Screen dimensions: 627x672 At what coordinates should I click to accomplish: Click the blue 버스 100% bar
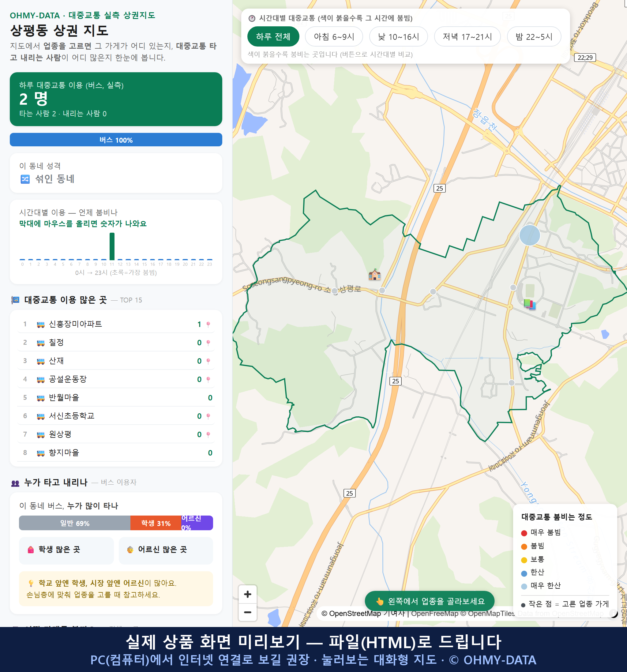coord(116,140)
